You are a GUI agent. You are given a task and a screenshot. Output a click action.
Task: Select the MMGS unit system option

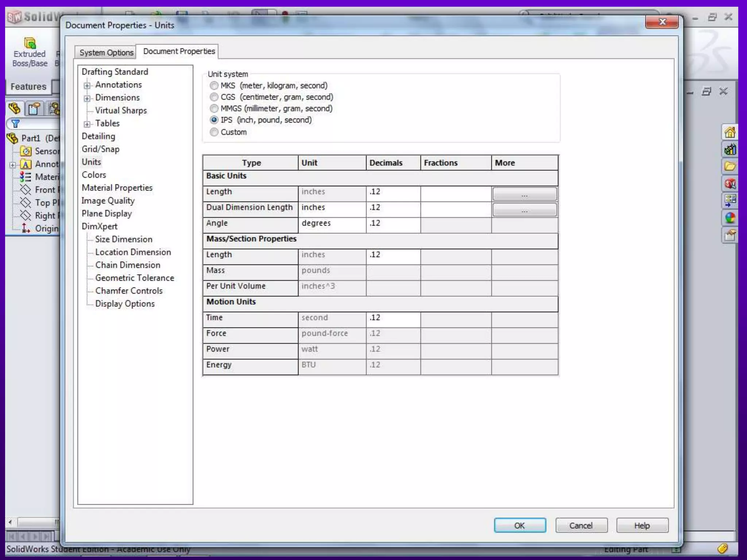click(214, 109)
